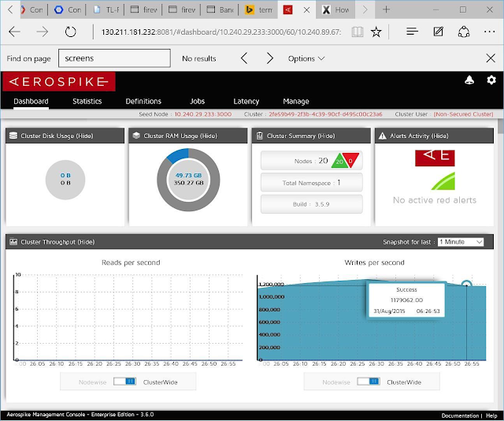
Task: Collapse the Cluster Summary panel
Action: pyautogui.click(x=326, y=136)
